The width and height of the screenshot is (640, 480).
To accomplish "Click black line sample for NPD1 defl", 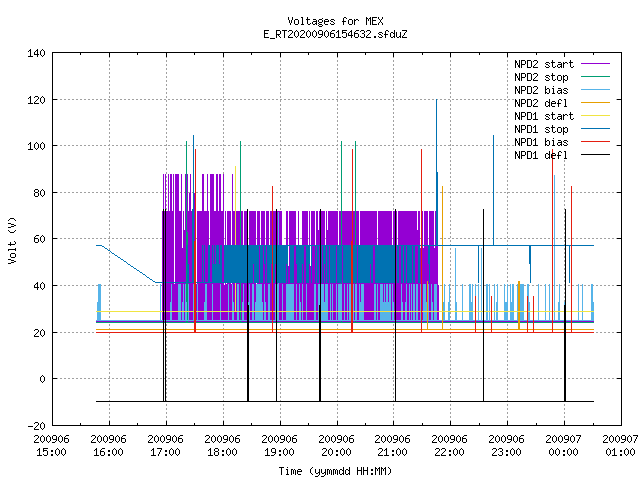I will coord(596,155).
